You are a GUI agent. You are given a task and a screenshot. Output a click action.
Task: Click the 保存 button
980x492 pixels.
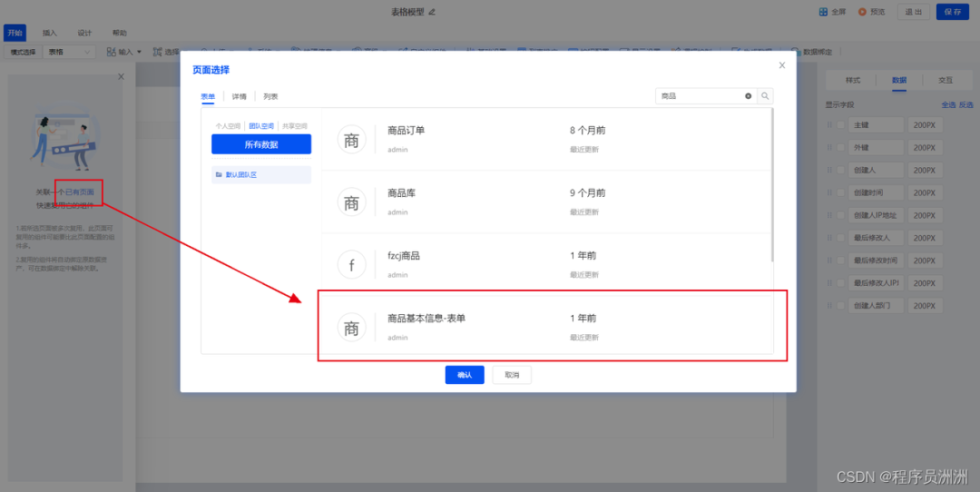tap(953, 12)
